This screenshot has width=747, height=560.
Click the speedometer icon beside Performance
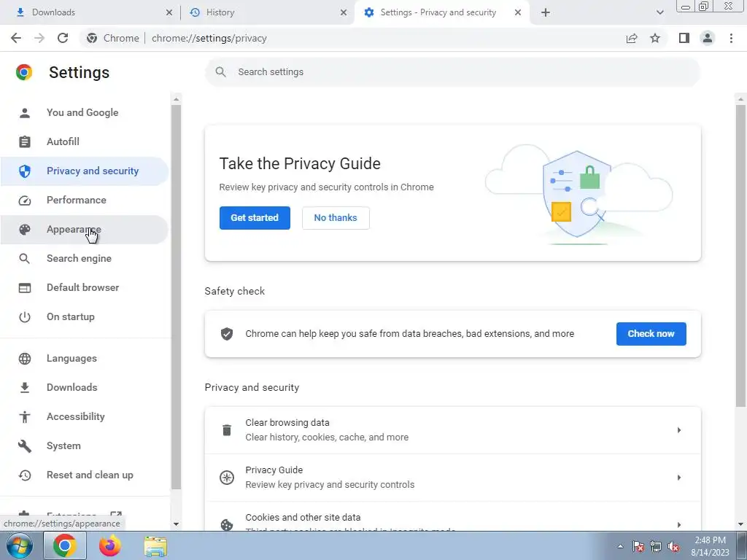(24, 201)
